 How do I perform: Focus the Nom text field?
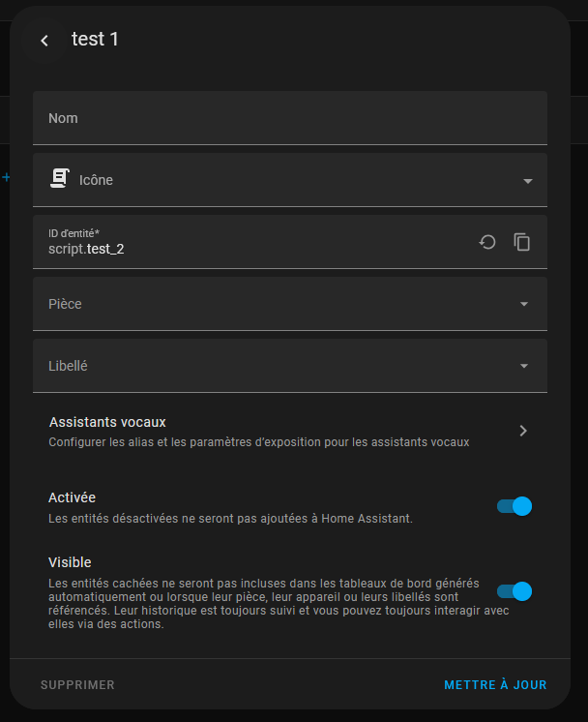coord(290,118)
